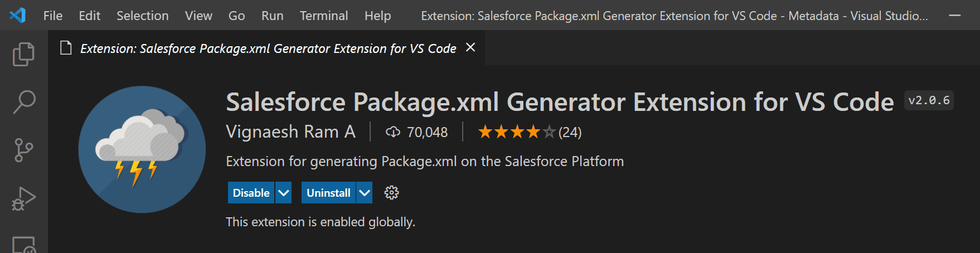Disable the Salesforce Package.xml extension

[x=251, y=193]
